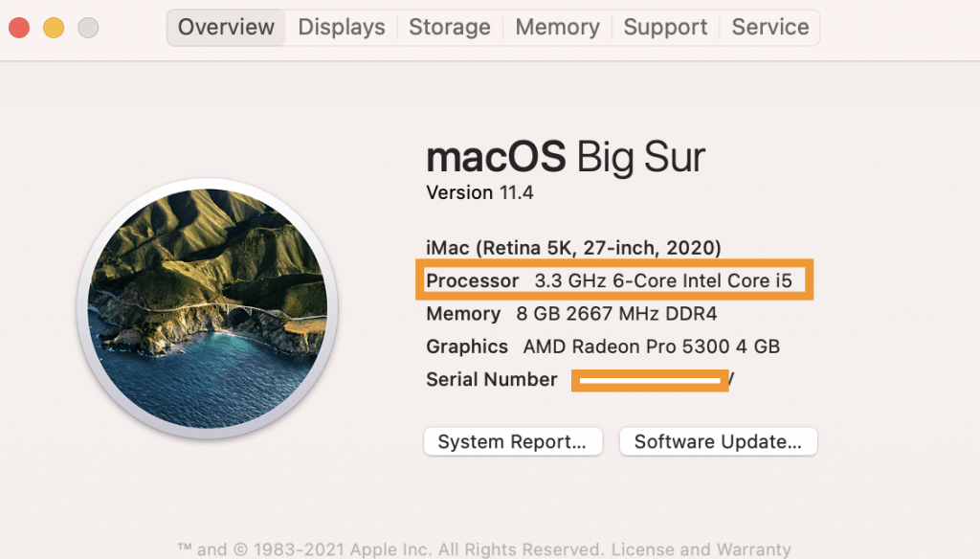980x559 pixels.
Task: Launch Software Update
Action: (x=717, y=441)
